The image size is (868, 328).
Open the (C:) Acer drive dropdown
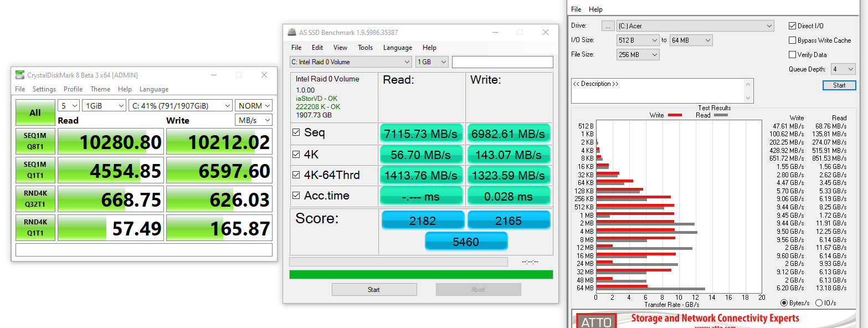695,26
